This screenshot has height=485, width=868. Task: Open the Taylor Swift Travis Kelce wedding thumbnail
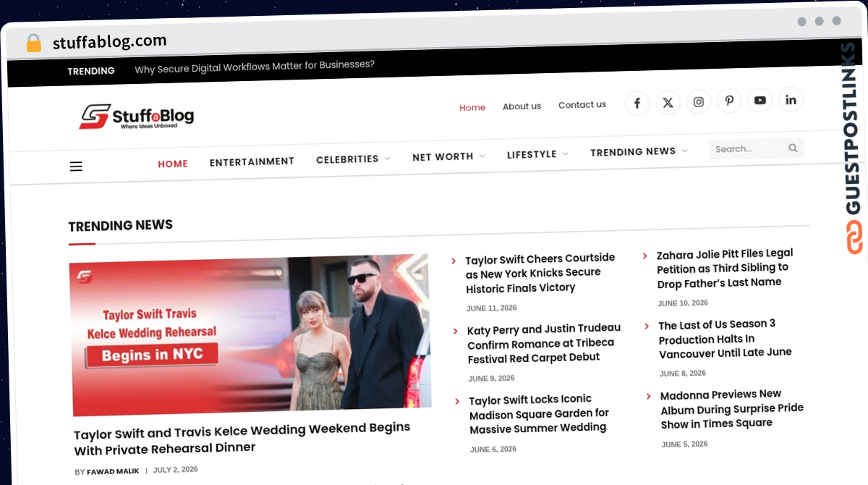[x=250, y=337]
